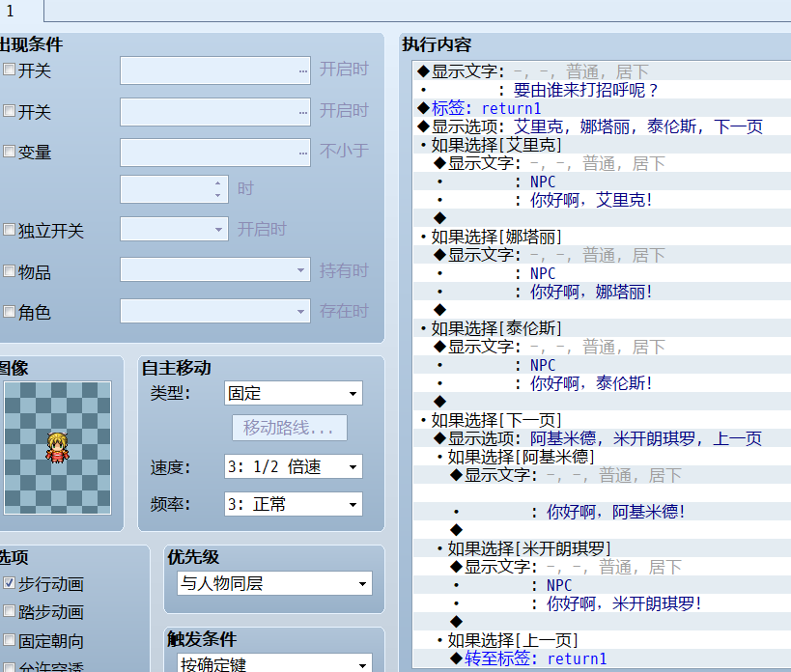Tick the 变量 condition checkbox
This screenshot has width=791, height=672.
9,152
